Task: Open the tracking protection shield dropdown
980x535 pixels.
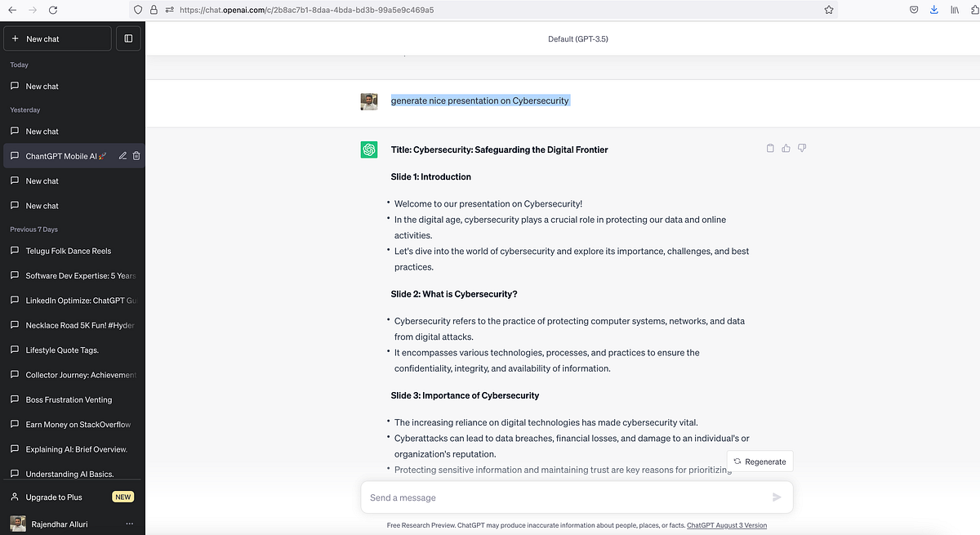Action: pos(137,10)
